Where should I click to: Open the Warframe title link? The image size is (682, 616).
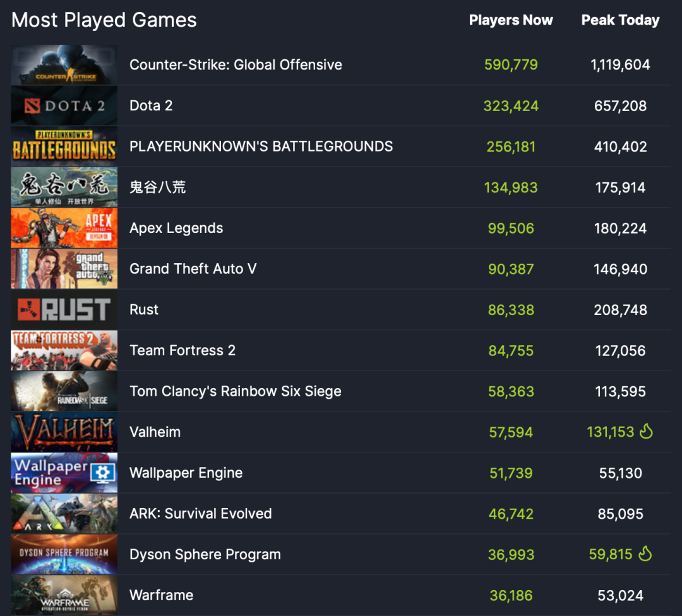pyautogui.click(x=162, y=595)
